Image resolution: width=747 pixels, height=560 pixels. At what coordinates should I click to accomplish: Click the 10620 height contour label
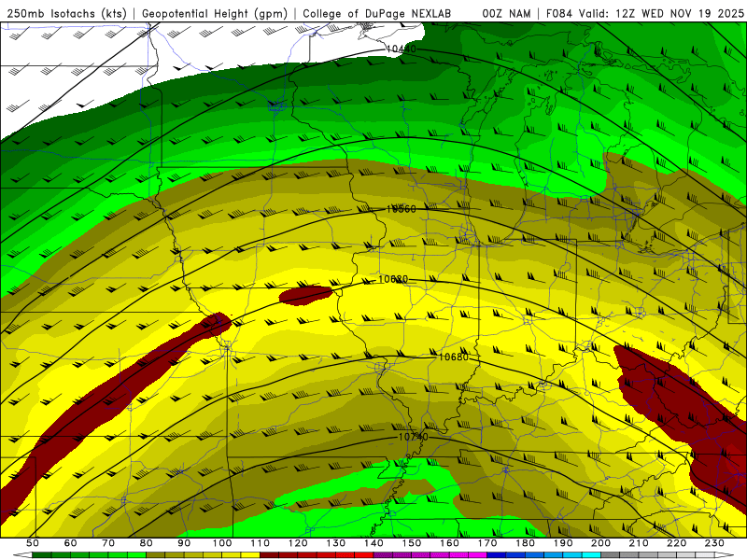coord(392,279)
